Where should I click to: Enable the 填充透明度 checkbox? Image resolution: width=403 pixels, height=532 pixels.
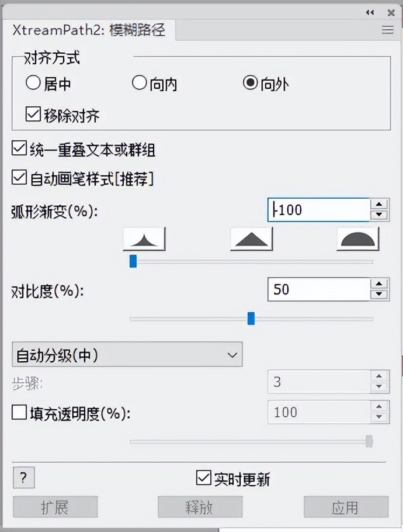click(x=19, y=413)
